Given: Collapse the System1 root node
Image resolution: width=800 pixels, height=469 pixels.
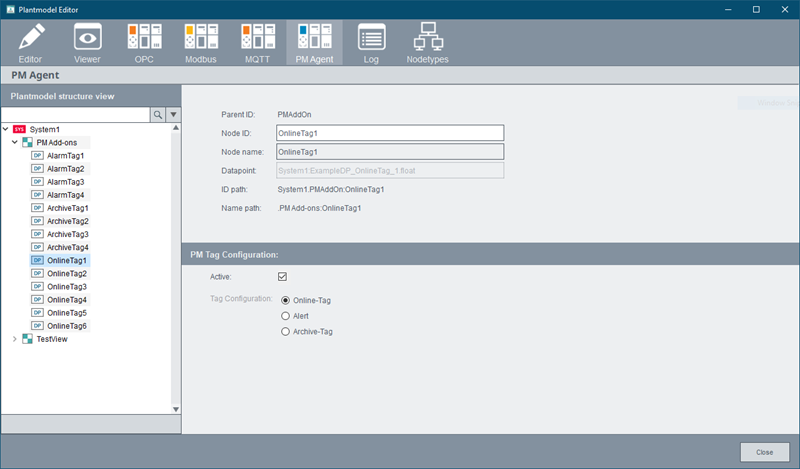Looking at the screenshot, I should point(6,130).
